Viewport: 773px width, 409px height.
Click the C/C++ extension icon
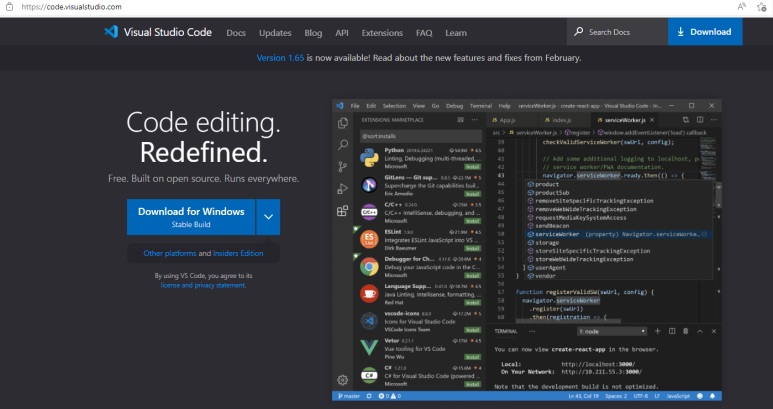tap(369, 212)
